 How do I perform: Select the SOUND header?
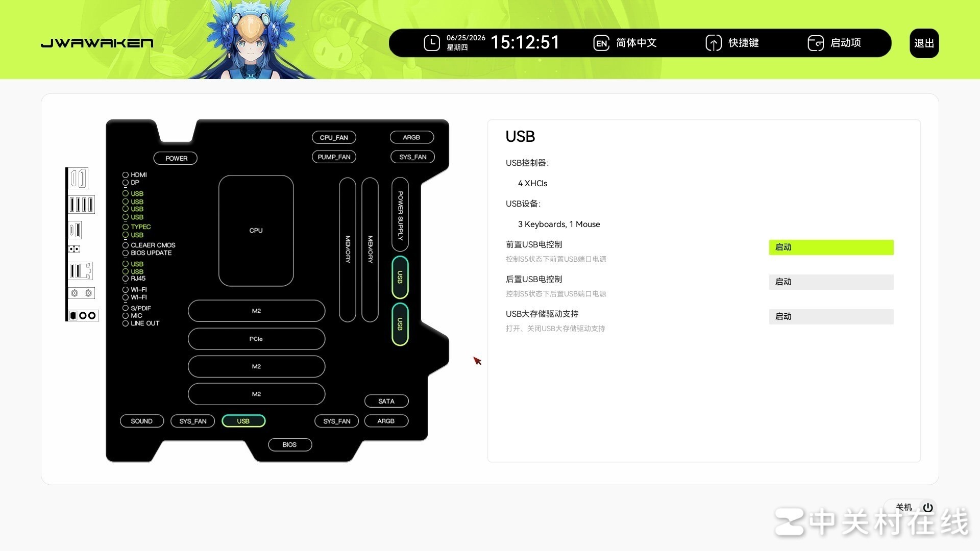click(x=141, y=421)
